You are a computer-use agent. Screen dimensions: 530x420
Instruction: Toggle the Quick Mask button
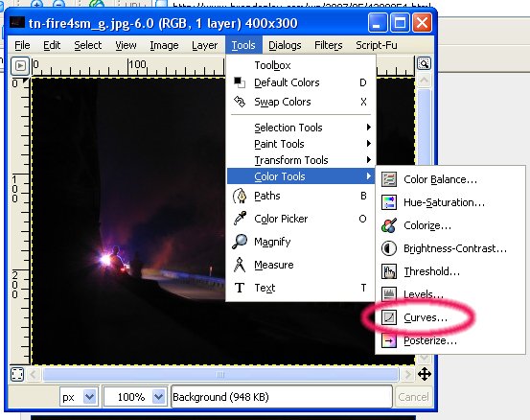17,374
